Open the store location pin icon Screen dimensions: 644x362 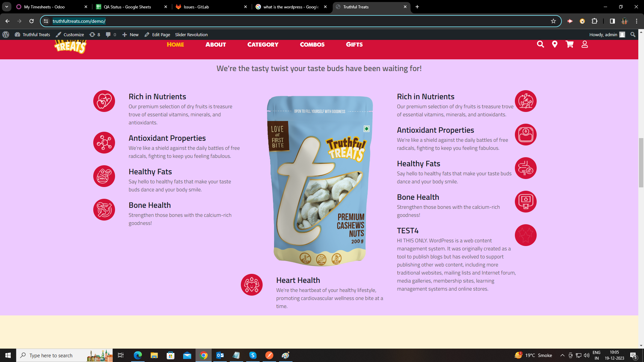coord(555,44)
